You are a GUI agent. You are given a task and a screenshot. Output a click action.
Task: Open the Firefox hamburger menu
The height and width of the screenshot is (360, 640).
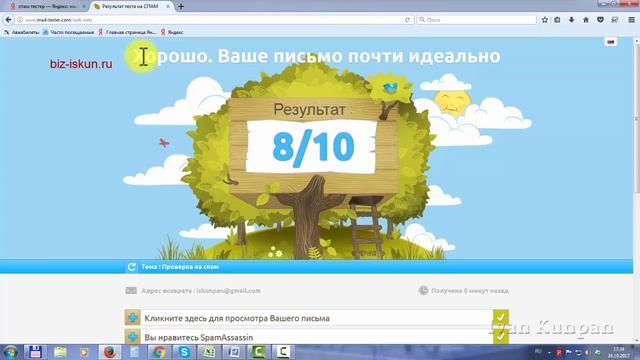click(x=631, y=20)
